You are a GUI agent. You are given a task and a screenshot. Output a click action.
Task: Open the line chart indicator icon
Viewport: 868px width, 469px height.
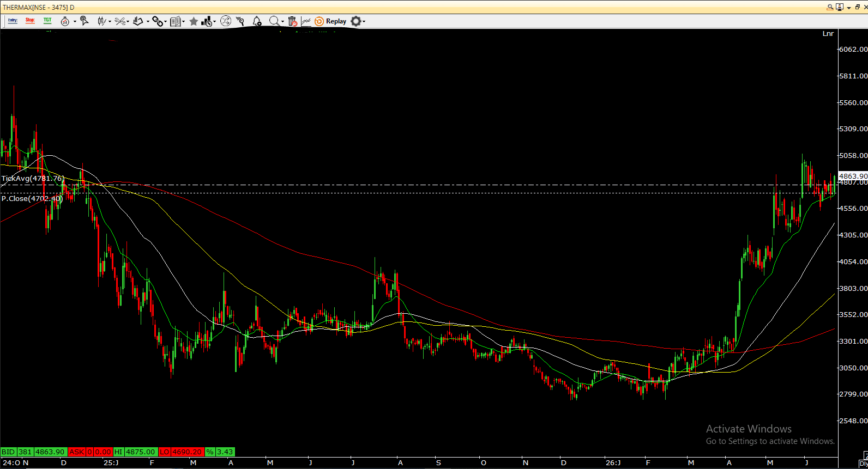pos(306,21)
